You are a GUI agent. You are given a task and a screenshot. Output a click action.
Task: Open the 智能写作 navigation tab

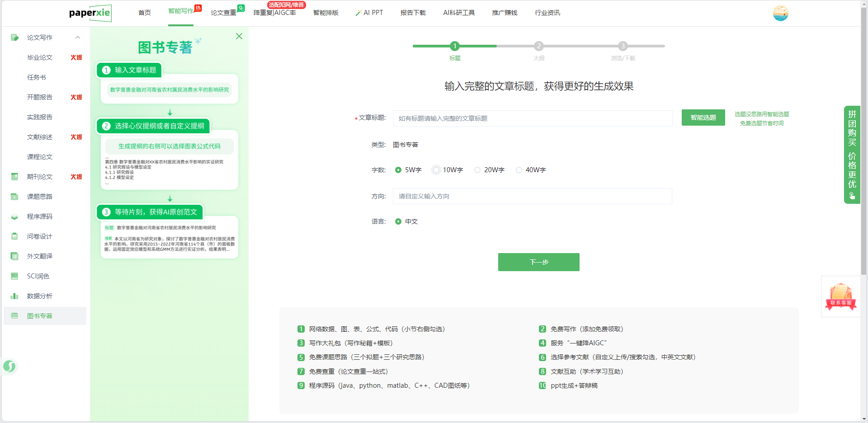point(181,11)
